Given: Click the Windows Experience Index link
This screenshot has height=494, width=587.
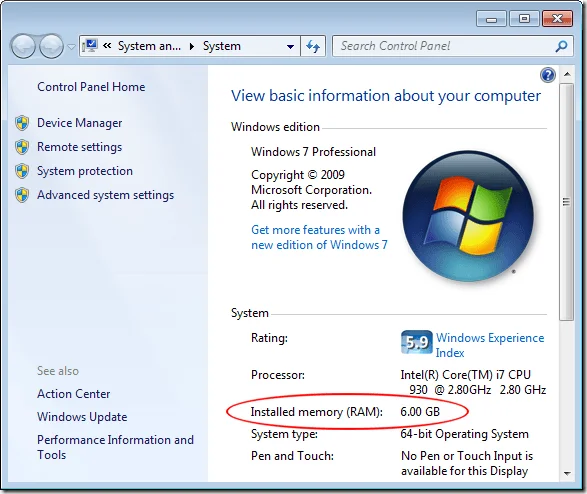Looking at the screenshot, I should pos(490,345).
